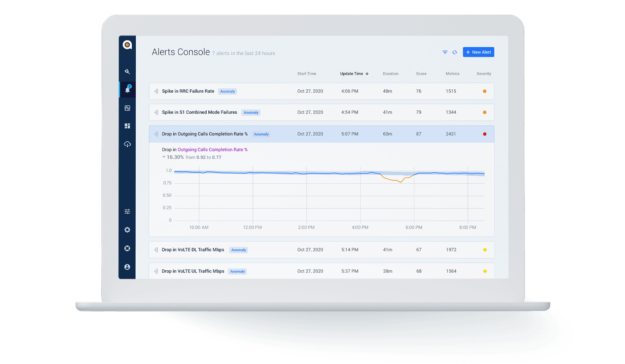Click signal icon for Spike in RRC Failure Rate
The image size is (625, 364).
point(156,91)
